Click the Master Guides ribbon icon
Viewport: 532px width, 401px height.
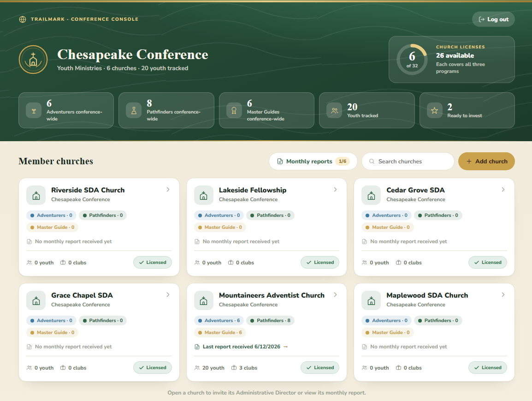(234, 111)
